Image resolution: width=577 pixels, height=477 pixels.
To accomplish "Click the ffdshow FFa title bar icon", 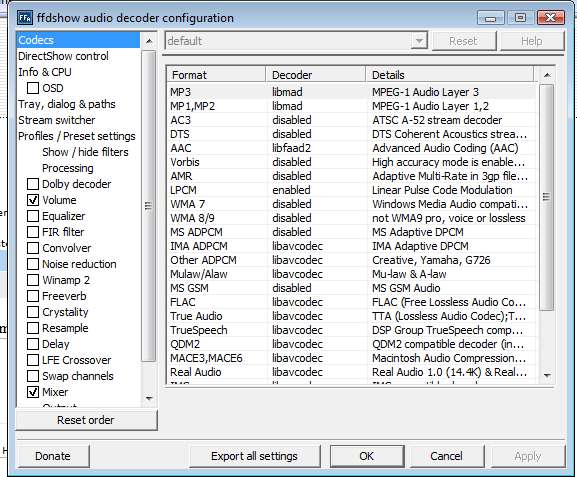I will [25, 18].
